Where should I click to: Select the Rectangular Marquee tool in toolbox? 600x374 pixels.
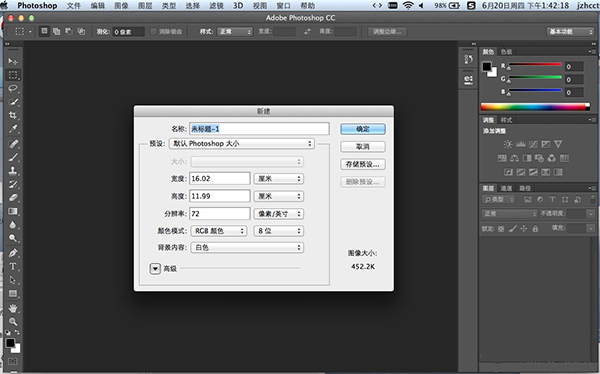(x=13, y=75)
